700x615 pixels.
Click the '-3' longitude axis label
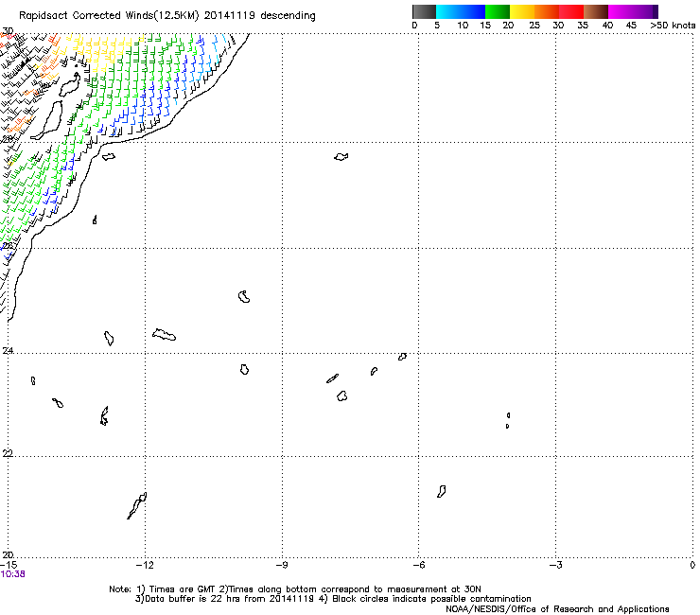pyautogui.click(x=555, y=565)
